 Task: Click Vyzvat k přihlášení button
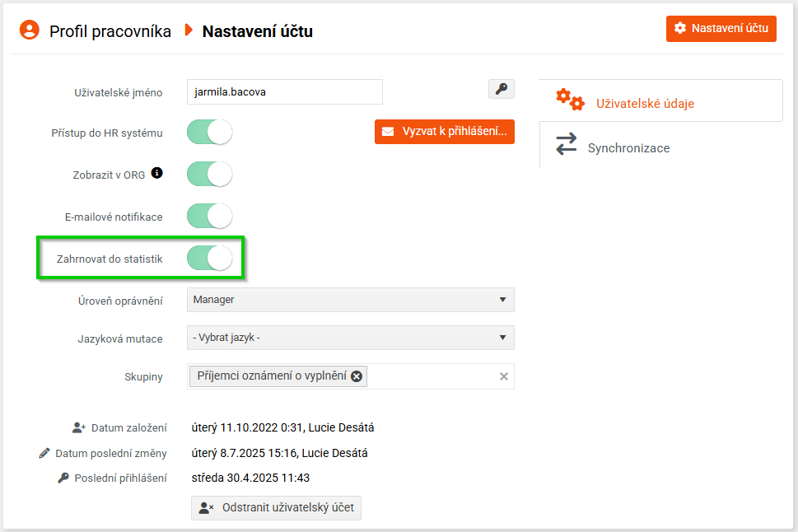(x=445, y=132)
